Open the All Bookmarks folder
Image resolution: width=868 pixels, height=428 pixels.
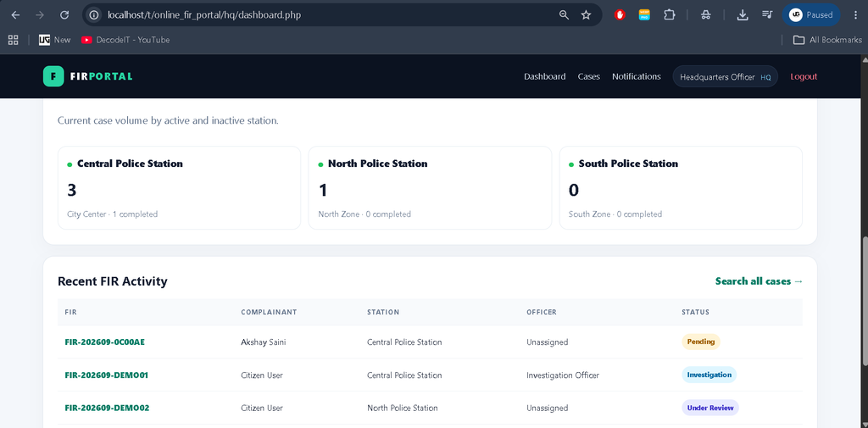click(827, 40)
